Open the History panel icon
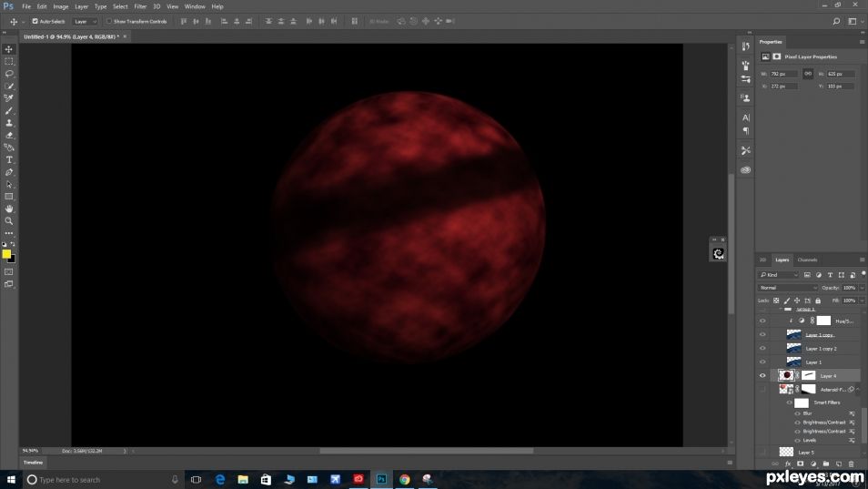The image size is (868, 489). point(746,46)
